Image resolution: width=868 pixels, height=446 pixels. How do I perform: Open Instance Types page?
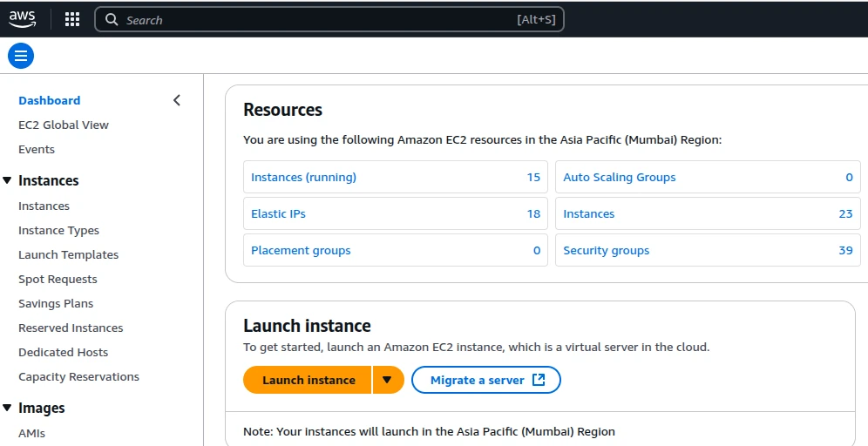(x=58, y=230)
